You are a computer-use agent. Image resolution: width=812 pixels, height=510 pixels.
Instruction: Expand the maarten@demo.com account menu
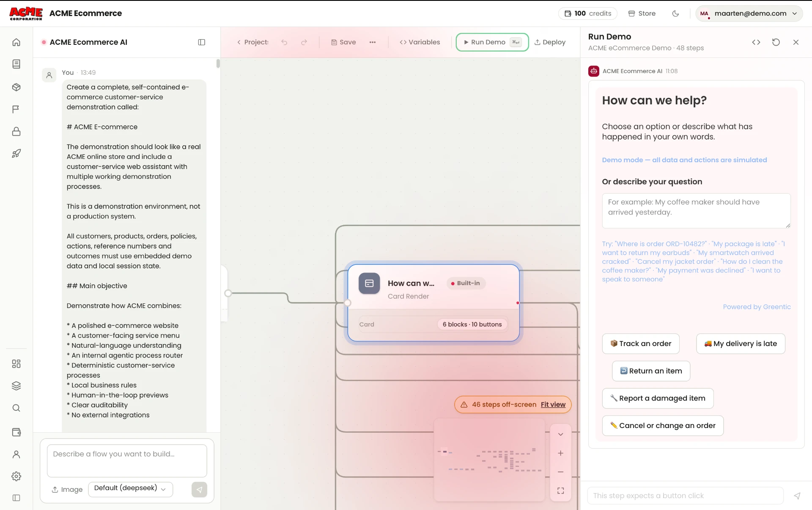(x=749, y=14)
